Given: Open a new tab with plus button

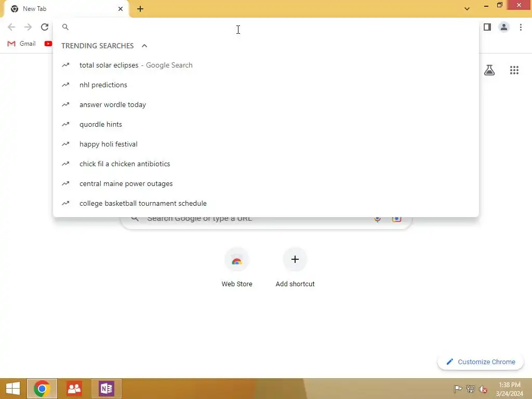Looking at the screenshot, I should coord(140,9).
